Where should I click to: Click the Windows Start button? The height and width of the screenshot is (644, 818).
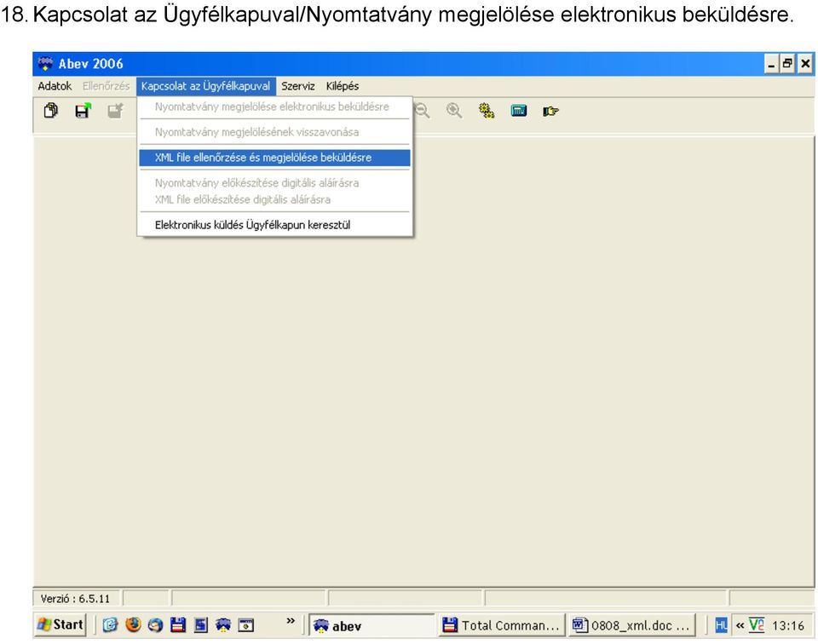(60, 624)
